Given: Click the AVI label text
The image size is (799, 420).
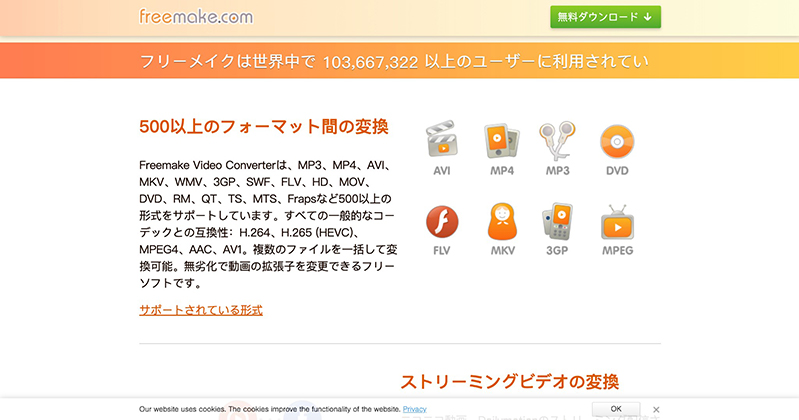Looking at the screenshot, I should (442, 171).
